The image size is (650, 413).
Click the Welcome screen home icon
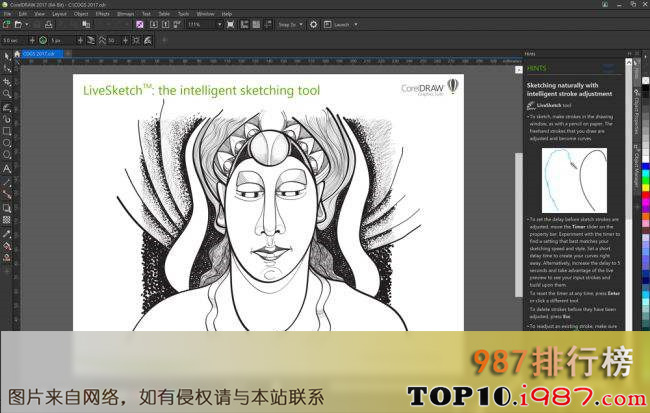[17, 54]
